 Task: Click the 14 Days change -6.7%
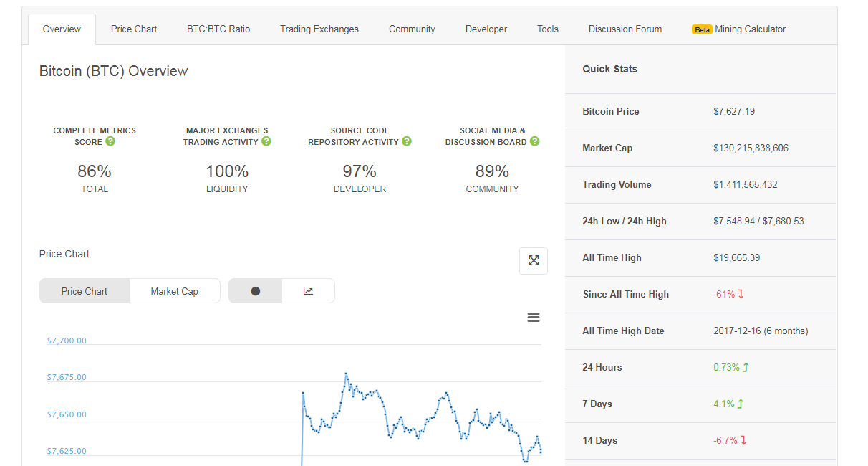click(x=730, y=440)
